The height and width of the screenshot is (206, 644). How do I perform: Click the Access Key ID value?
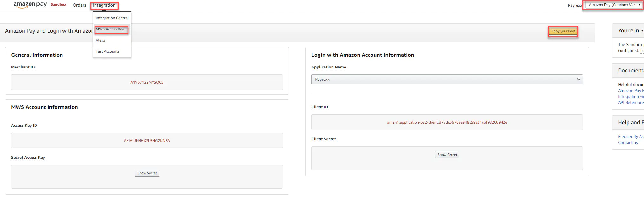click(x=147, y=141)
